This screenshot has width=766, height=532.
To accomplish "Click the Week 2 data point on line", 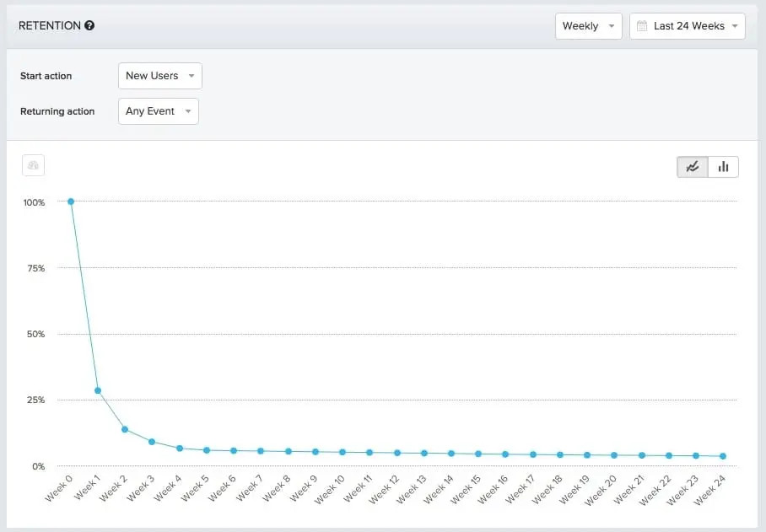I will (x=125, y=429).
